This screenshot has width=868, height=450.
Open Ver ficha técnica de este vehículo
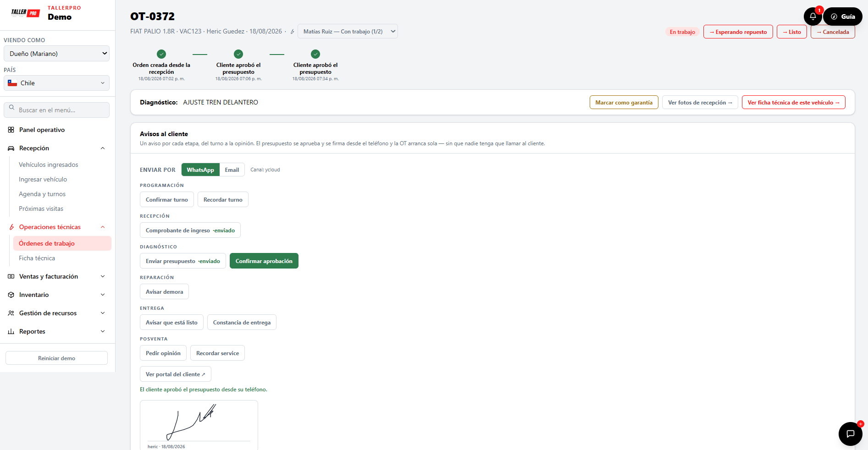pos(794,102)
